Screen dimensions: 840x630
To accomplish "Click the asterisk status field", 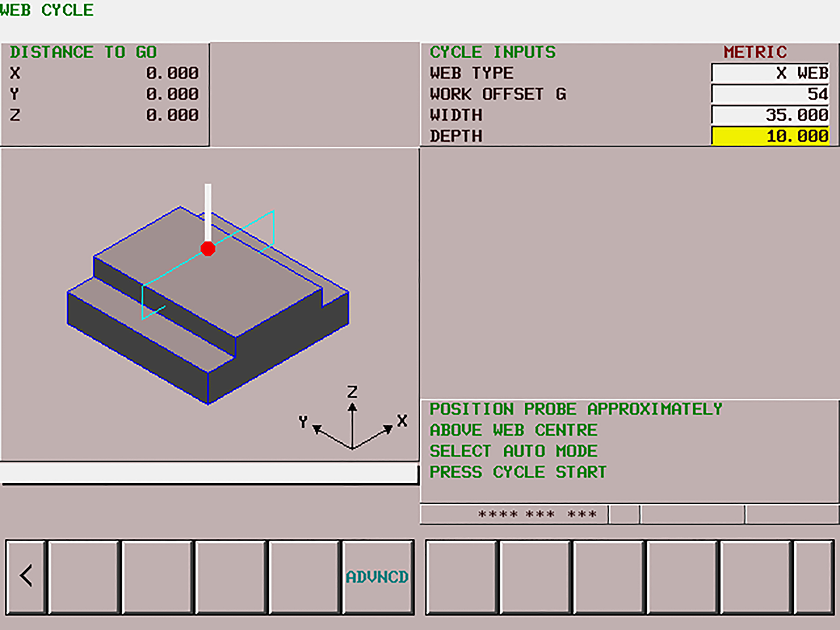I will [x=537, y=514].
